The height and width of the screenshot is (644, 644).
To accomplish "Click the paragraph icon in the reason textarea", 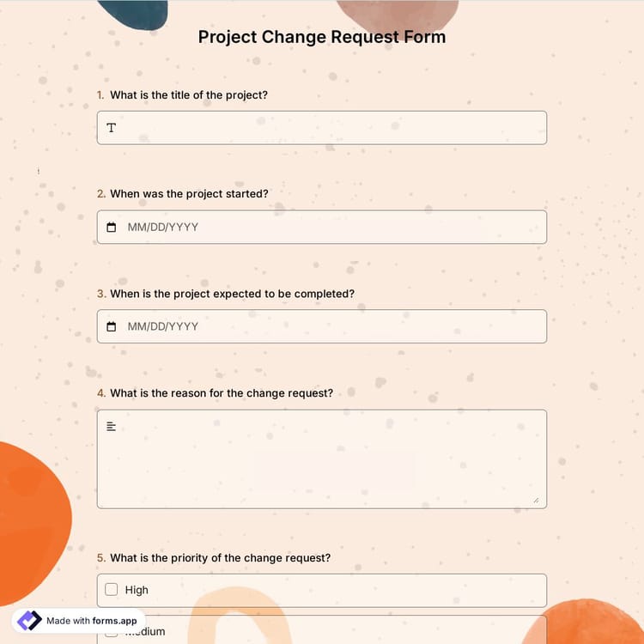I will point(111,427).
